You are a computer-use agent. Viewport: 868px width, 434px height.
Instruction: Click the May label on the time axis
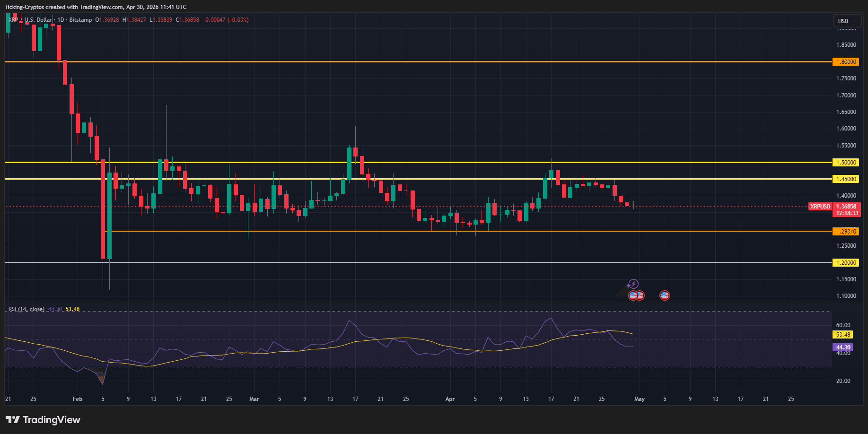pyautogui.click(x=640, y=399)
